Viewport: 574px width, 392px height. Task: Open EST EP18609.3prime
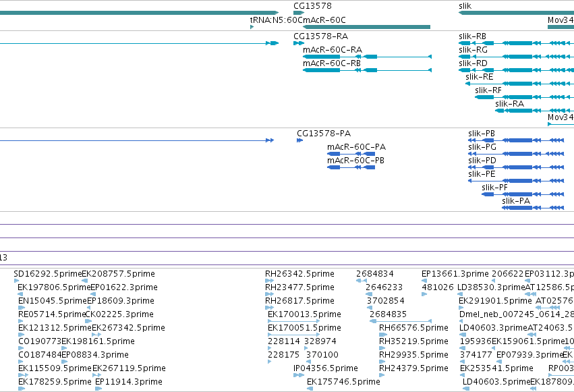121,301
